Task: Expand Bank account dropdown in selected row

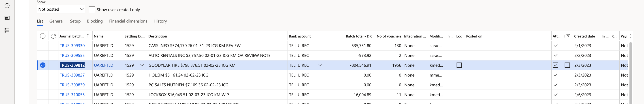Action: pos(320,65)
